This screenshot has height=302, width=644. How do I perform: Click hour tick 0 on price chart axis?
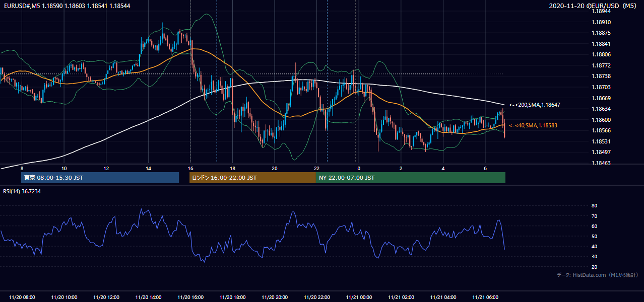359,168
